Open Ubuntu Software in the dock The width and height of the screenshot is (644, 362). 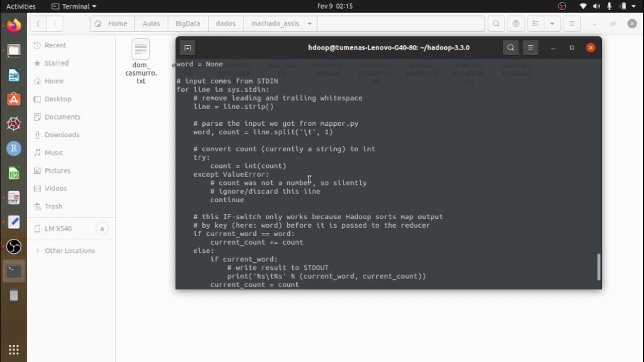tap(14, 99)
